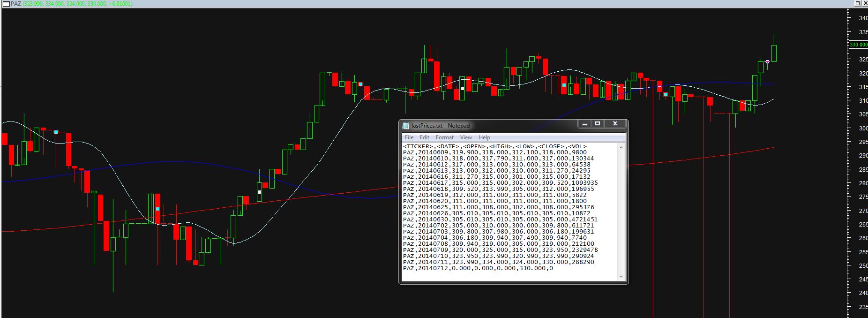
Task: Click the last row dated 20140712
Action: pos(478,268)
